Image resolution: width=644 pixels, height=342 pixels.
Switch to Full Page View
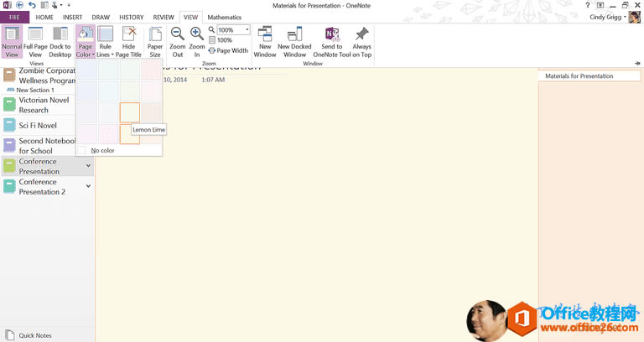coord(35,41)
